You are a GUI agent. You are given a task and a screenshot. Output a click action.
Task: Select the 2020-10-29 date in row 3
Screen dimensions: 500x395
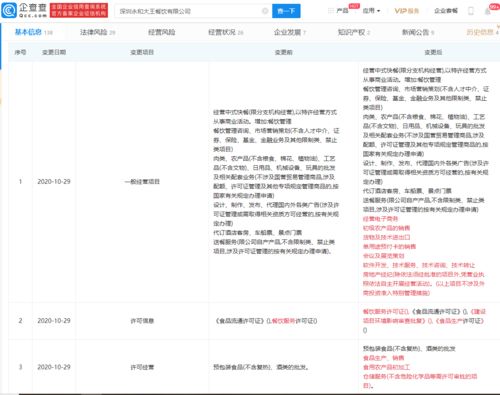(54, 367)
